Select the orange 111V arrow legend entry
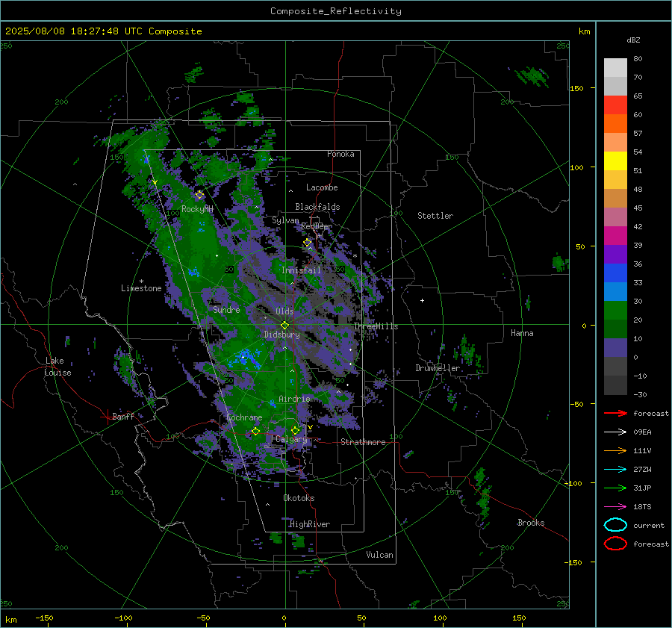This screenshot has width=672, height=628. point(615,450)
